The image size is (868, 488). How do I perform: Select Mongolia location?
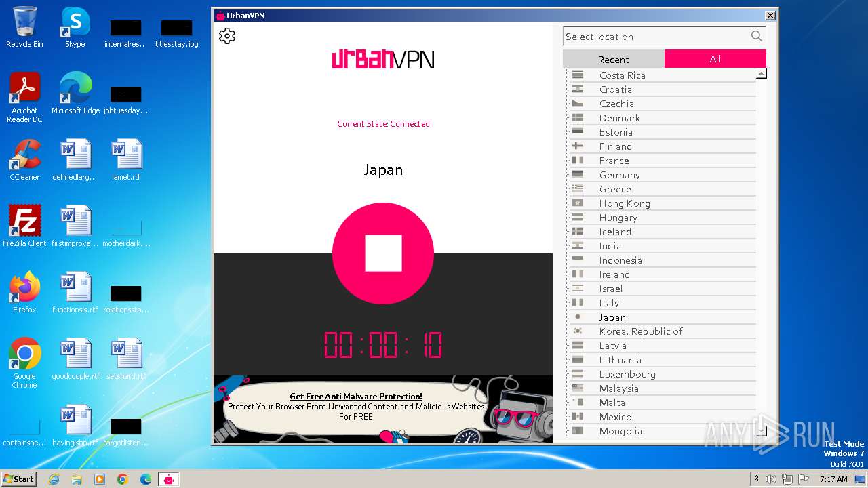pyautogui.click(x=661, y=431)
